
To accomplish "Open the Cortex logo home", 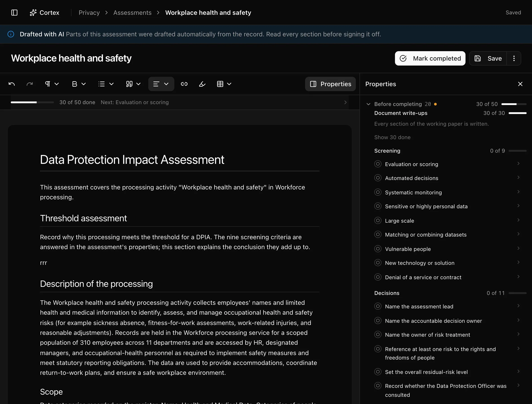I will coord(44,13).
